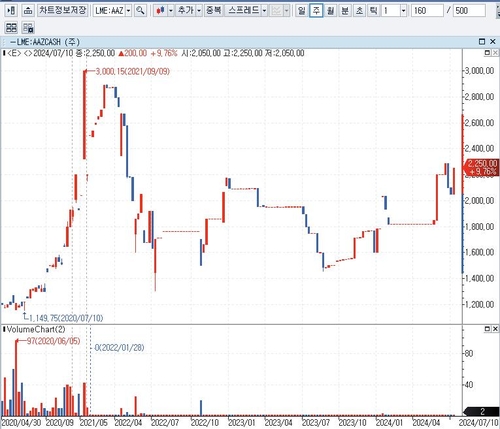Click the chart layout grid icon
Screen dimensions: 500x429
[11, 27]
